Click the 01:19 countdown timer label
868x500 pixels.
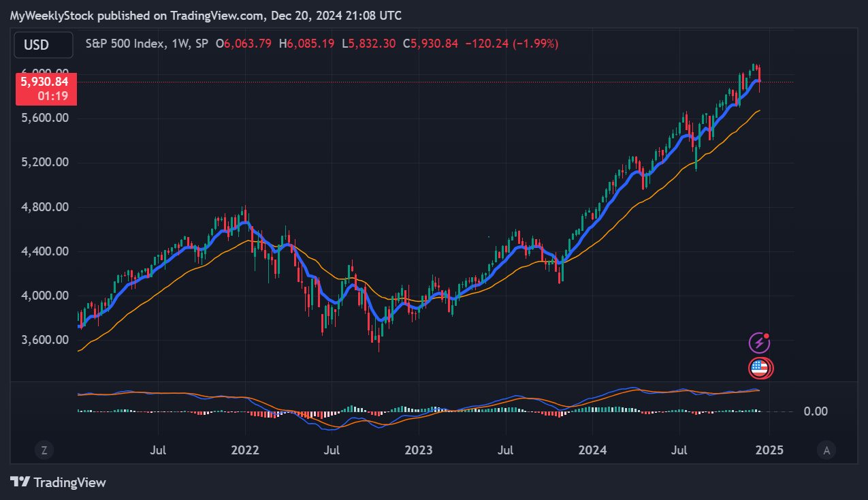52,96
